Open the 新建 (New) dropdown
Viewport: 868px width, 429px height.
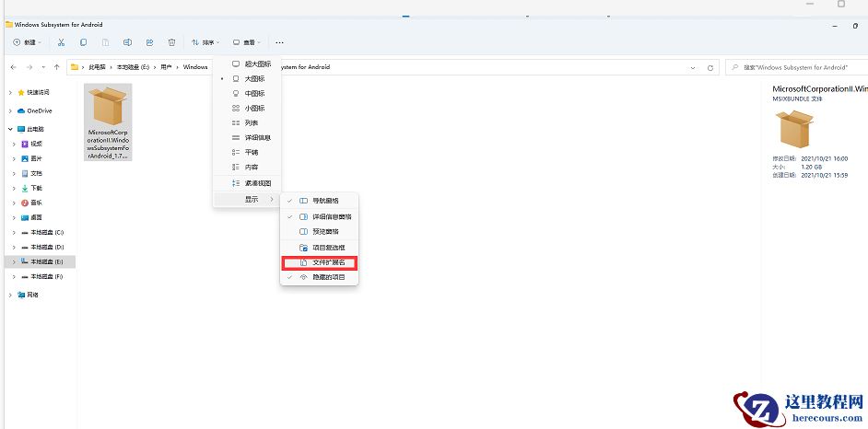(x=27, y=42)
